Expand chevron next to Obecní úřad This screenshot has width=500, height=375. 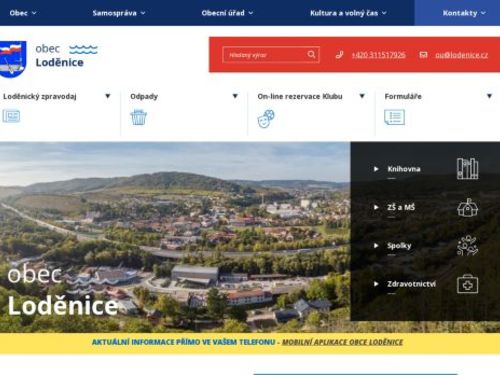(251, 13)
